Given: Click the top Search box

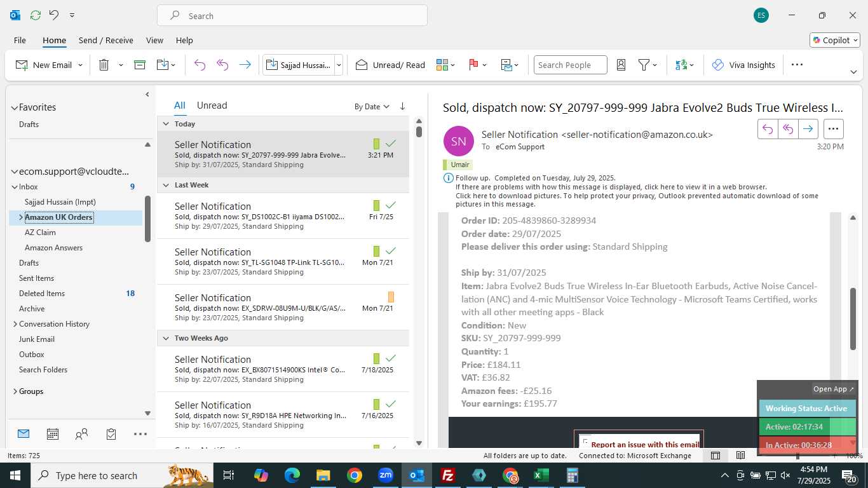Looking at the screenshot, I should click(292, 16).
